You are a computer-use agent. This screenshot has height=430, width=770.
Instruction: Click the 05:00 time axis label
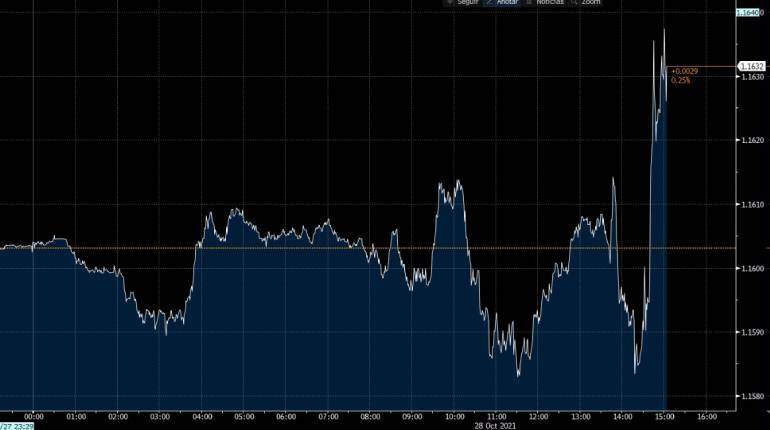(x=244, y=417)
